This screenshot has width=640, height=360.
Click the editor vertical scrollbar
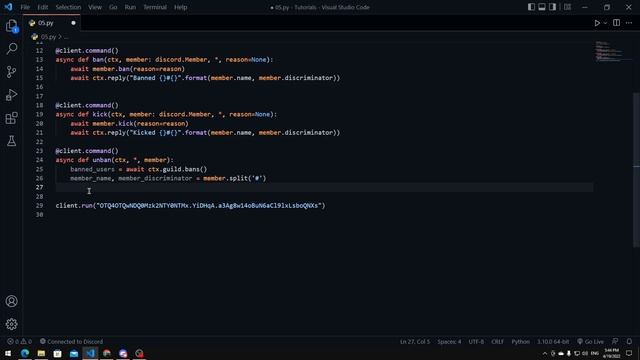pyautogui.click(x=636, y=169)
